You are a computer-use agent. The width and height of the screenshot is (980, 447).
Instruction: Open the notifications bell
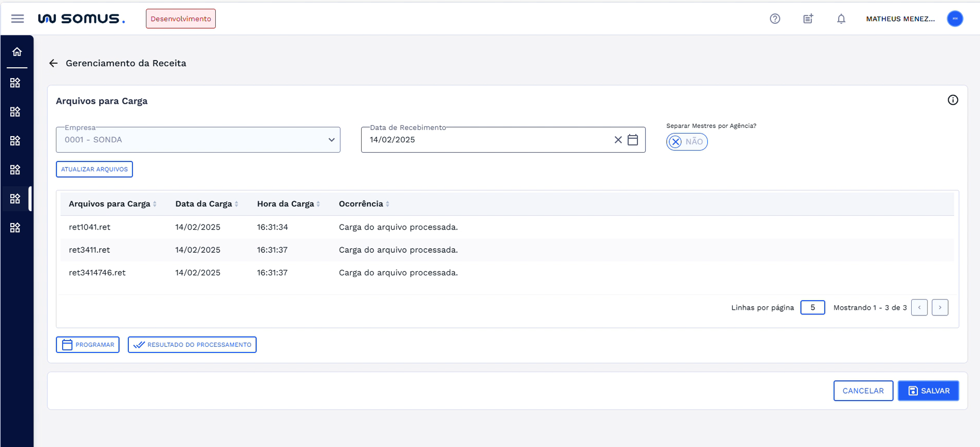click(841, 19)
